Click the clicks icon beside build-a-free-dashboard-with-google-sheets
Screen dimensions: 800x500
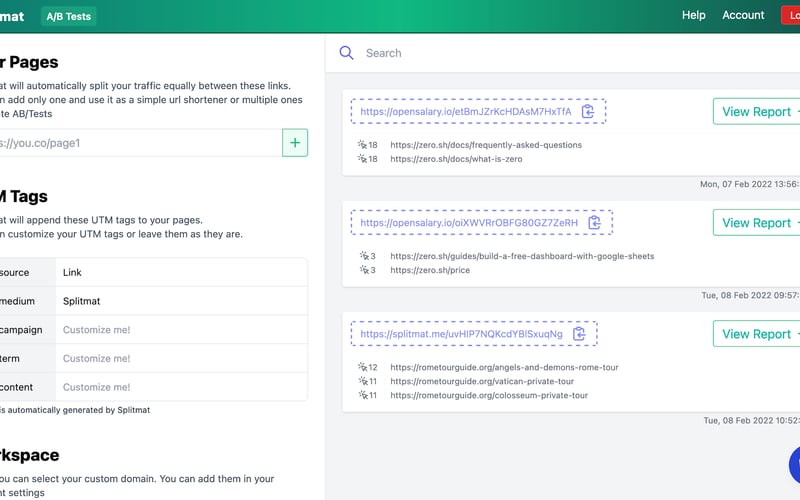[364, 256]
